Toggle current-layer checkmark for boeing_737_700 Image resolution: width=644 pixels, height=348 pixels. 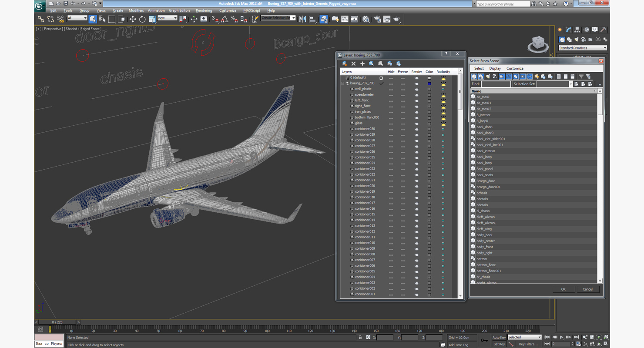tap(381, 83)
